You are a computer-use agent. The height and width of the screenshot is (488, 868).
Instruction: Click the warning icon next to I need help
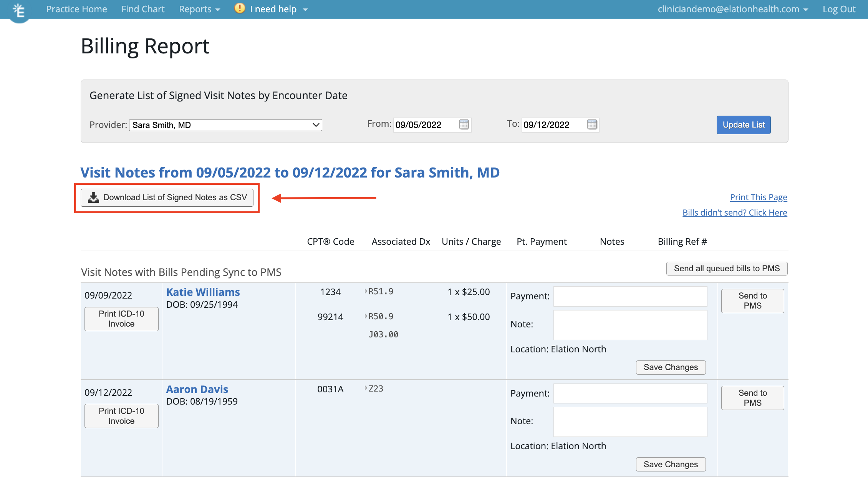[x=239, y=8]
